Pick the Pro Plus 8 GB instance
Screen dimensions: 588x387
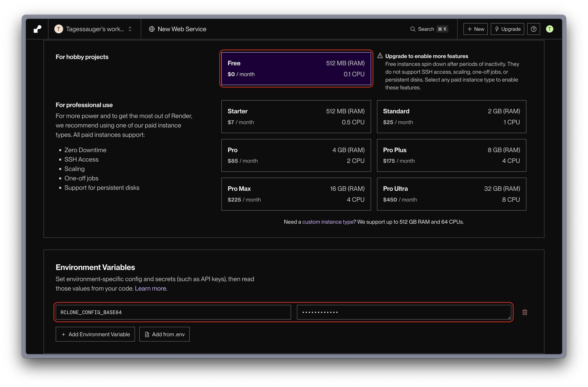451,155
